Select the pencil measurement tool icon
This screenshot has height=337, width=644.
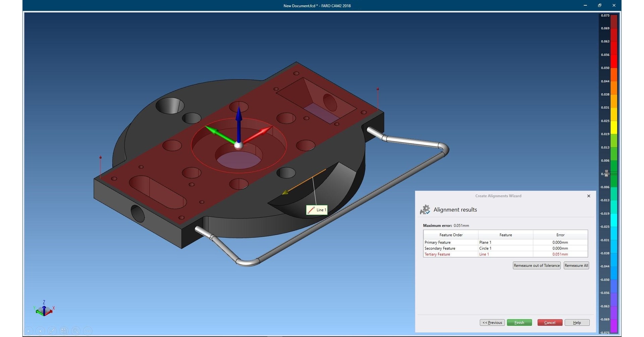(x=52, y=331)
